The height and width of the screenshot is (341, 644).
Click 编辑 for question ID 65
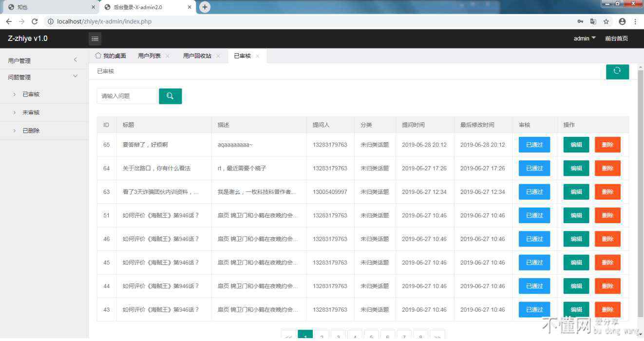pos(576,145)
